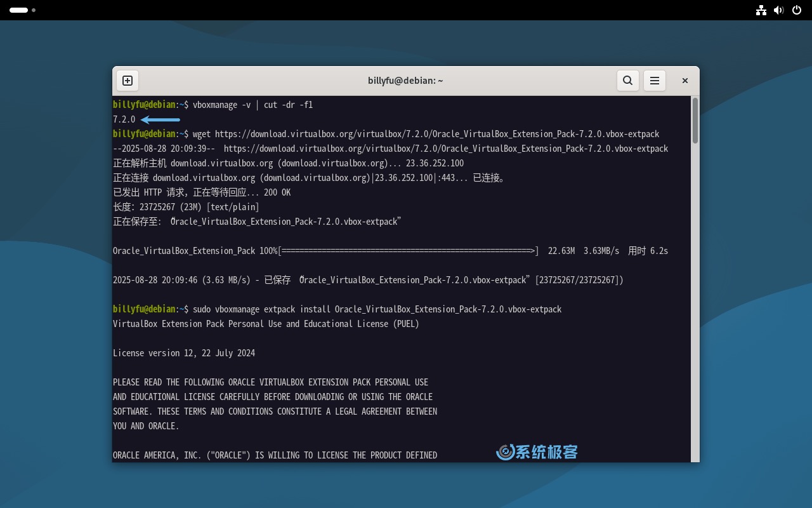The height and width of the screenshot is (508, 812).
Task: Click the 23725267 (23M) length line
Action: pos(187,207)
